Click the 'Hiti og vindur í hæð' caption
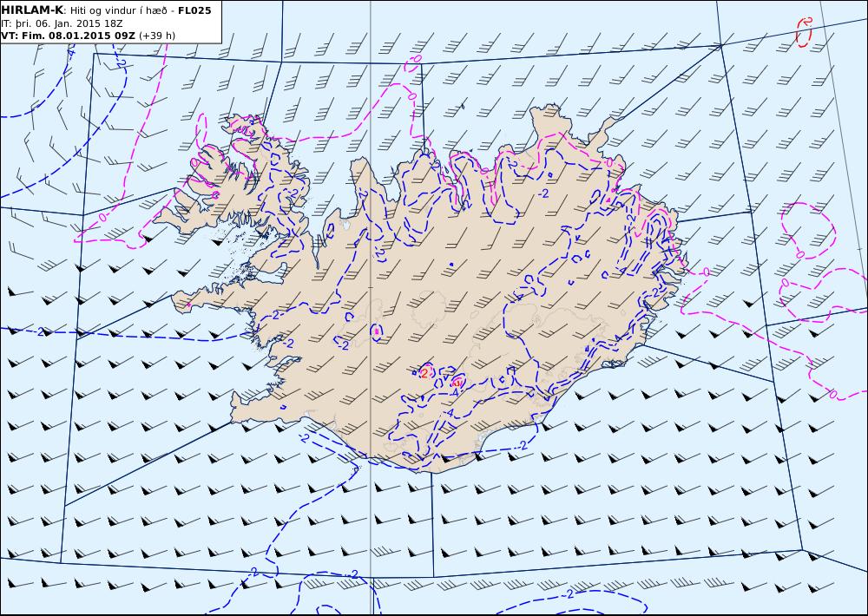Viewport: 868px width, 616px height. [x=118, y=11]
